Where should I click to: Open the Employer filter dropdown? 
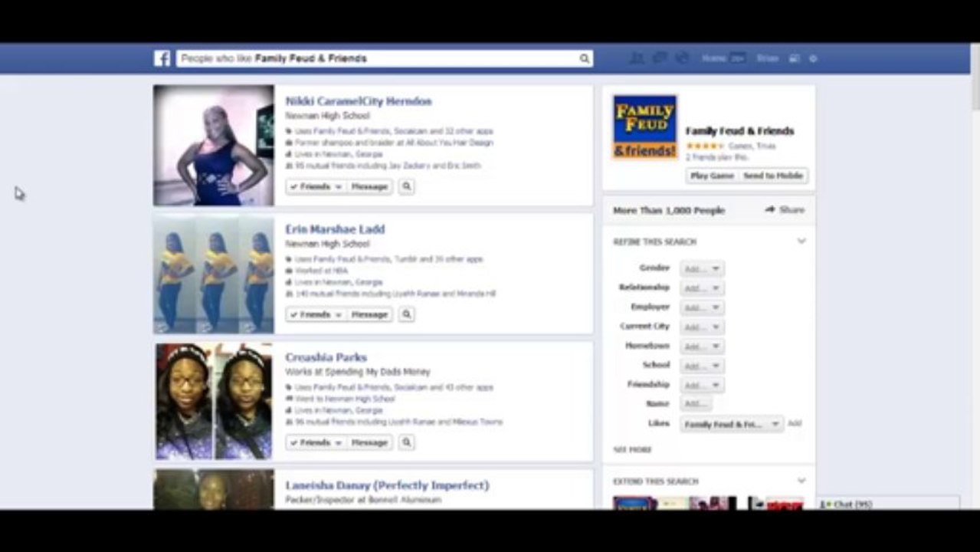pos(702,307)
